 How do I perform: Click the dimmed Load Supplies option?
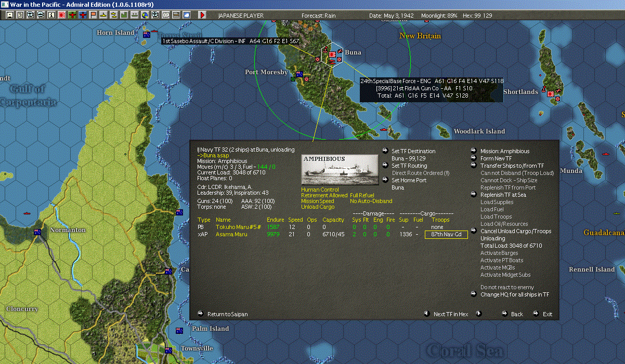point(496,202)
